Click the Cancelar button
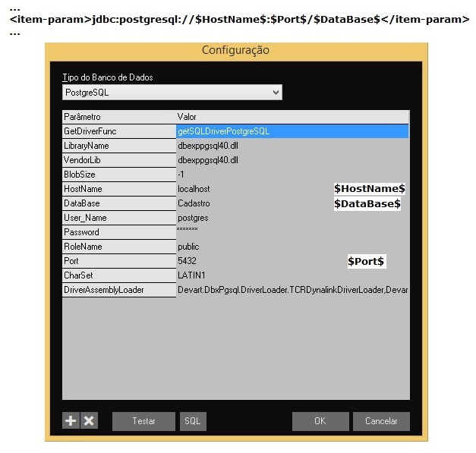The width and height of the screenshot is (476, 453). pos(380,421)
